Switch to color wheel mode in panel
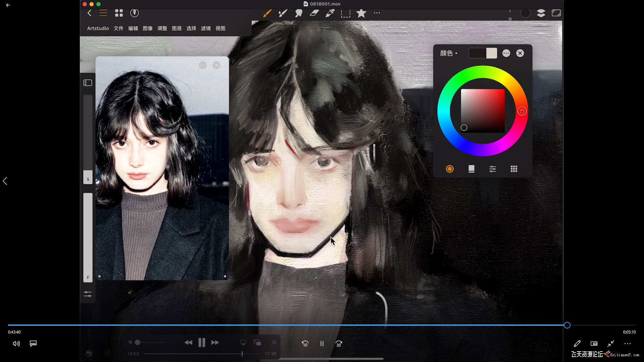Viewport: 644px width, 362px height. [x=450, y=169]
